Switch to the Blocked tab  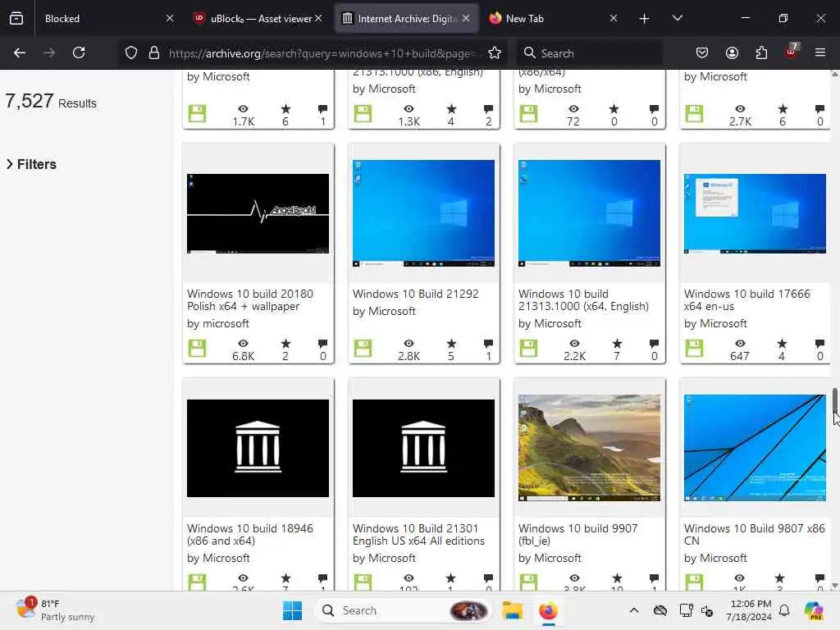coord(102,19)
